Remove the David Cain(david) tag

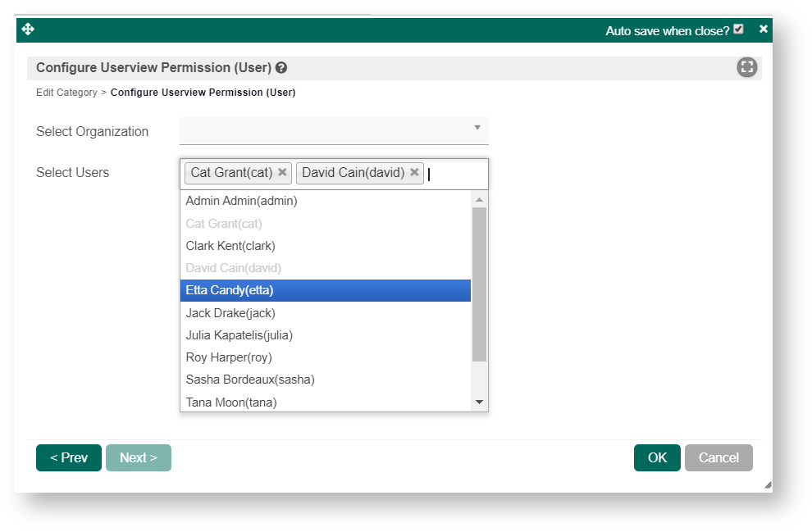coord(414,172)
